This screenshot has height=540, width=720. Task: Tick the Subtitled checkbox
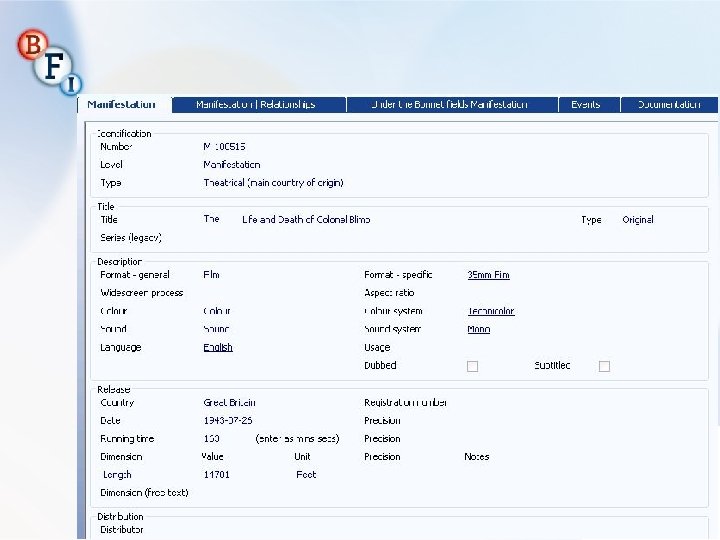pyautogui.click(x=604, y=366)
